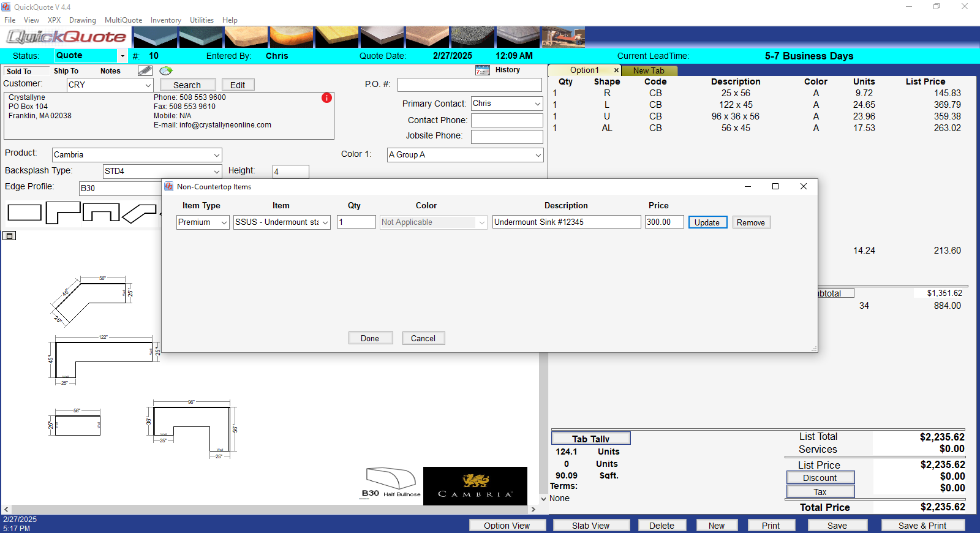Click the Remove button for sink item
This screenshot has width=980, height=533.
[751, 222]
